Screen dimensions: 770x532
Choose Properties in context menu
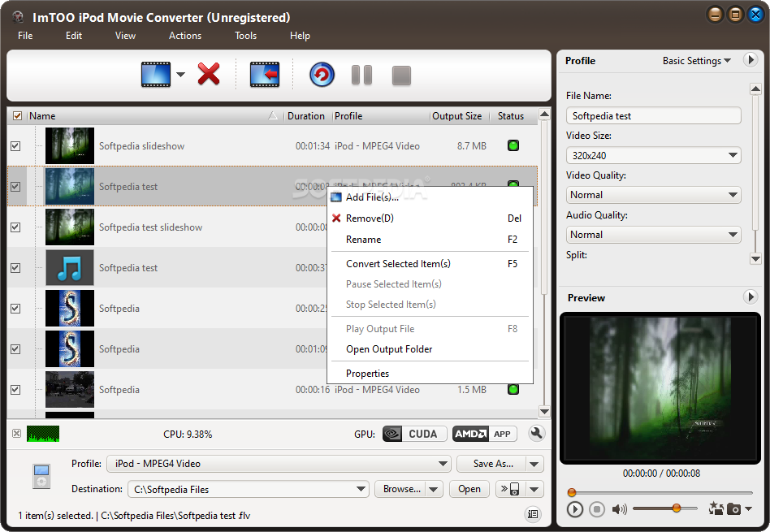click(430, 374)
